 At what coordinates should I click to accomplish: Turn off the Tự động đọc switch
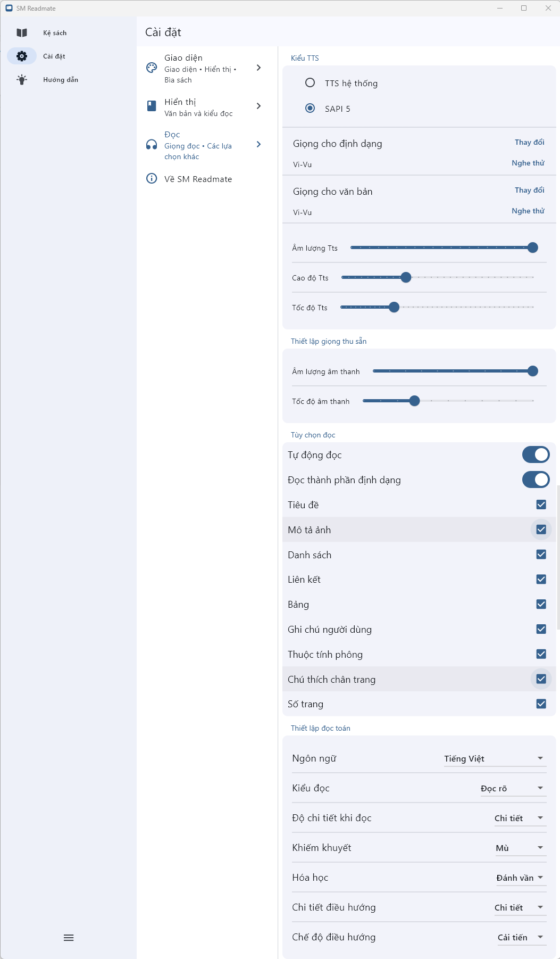pos(535,454)
